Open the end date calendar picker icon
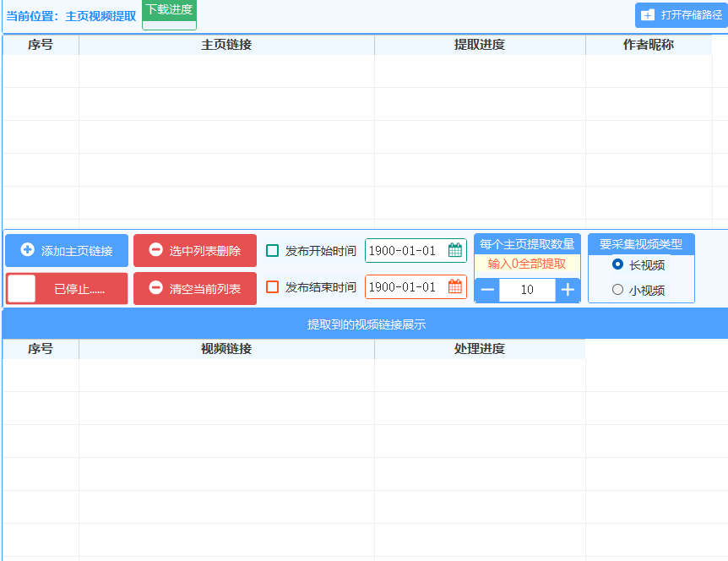This screenshot has width=728, height=561. (455, 287)
